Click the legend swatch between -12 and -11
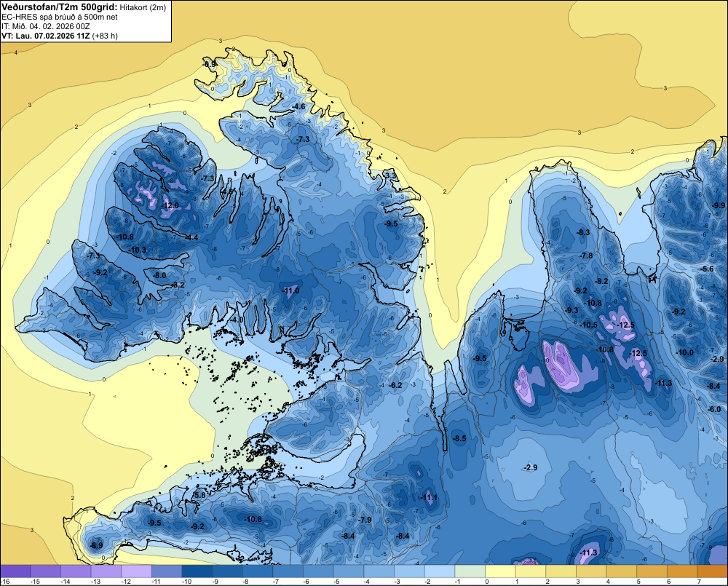 coord(137,571)
